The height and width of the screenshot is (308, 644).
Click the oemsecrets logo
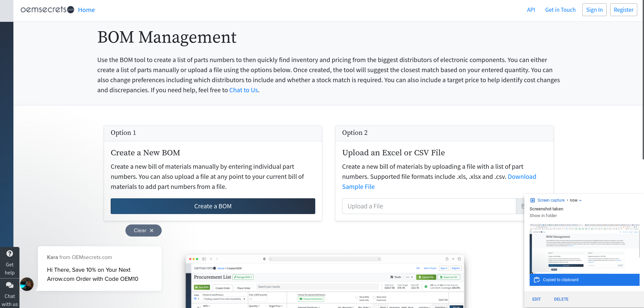point(47,10)
